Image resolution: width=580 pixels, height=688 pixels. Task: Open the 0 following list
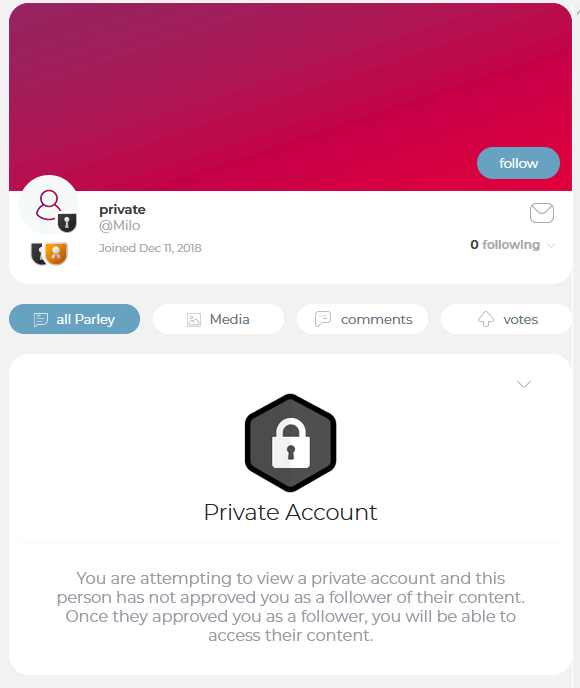click(505, 245)
